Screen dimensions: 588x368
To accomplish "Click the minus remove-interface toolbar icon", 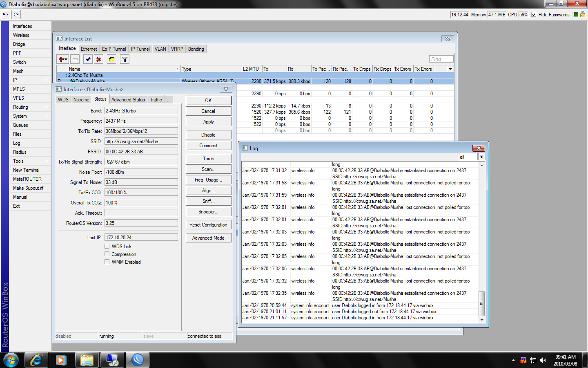I will tap(75, 59).
